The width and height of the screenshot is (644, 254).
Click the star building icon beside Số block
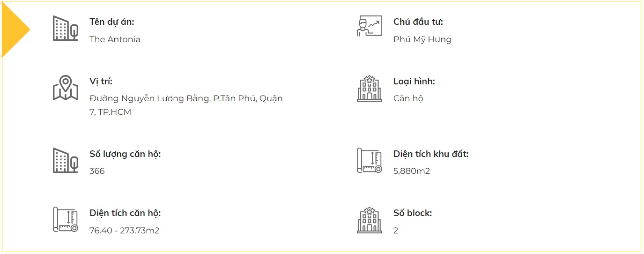coord(369,219)
